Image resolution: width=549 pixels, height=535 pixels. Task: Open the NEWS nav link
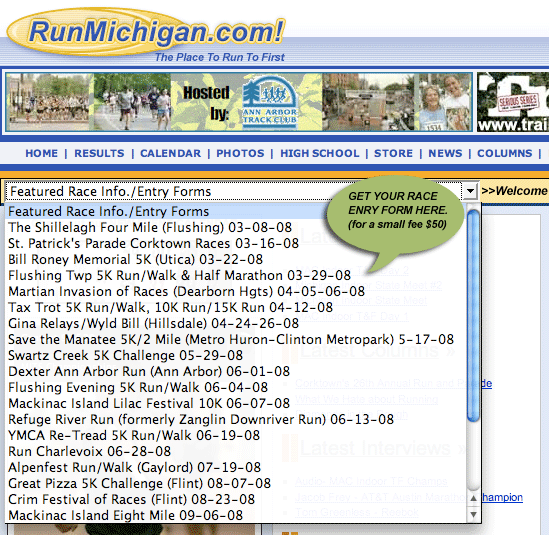(445, 153)
